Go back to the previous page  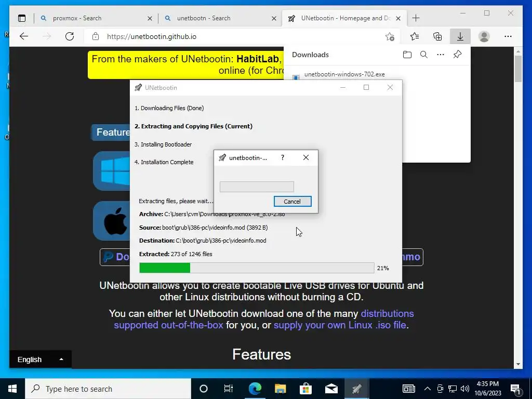(x=24, y=36)
